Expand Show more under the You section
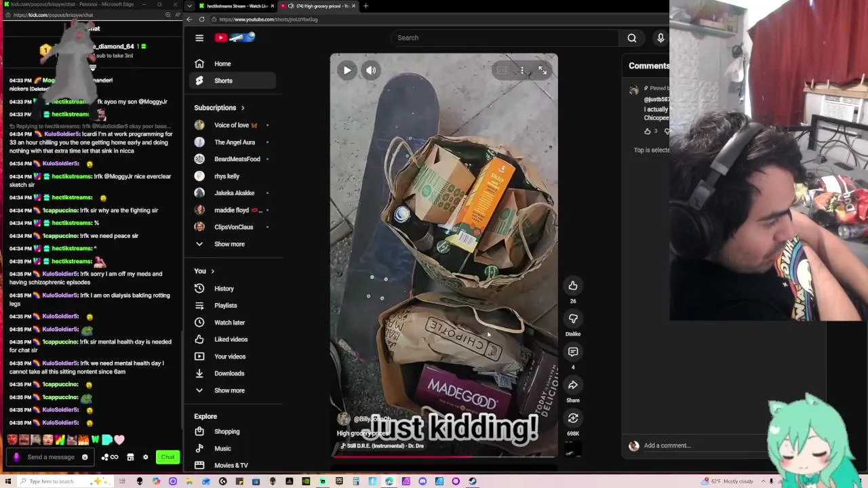Screen dimensions: 868x488 click(x=233, y=390)
